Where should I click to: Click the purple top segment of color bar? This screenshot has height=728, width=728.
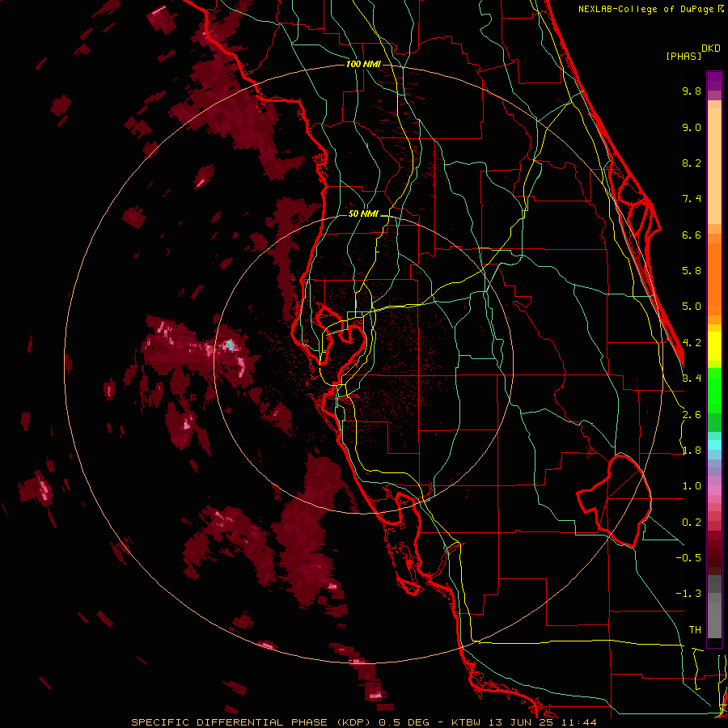(x=714, y=81)
